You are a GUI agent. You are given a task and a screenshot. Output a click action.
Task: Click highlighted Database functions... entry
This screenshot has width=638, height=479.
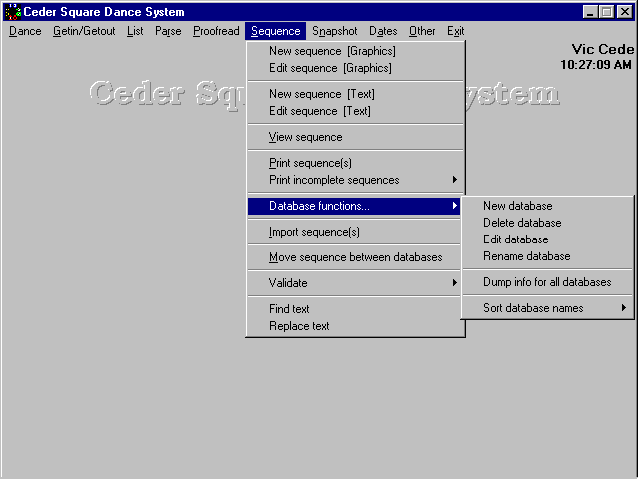(354, 206)
